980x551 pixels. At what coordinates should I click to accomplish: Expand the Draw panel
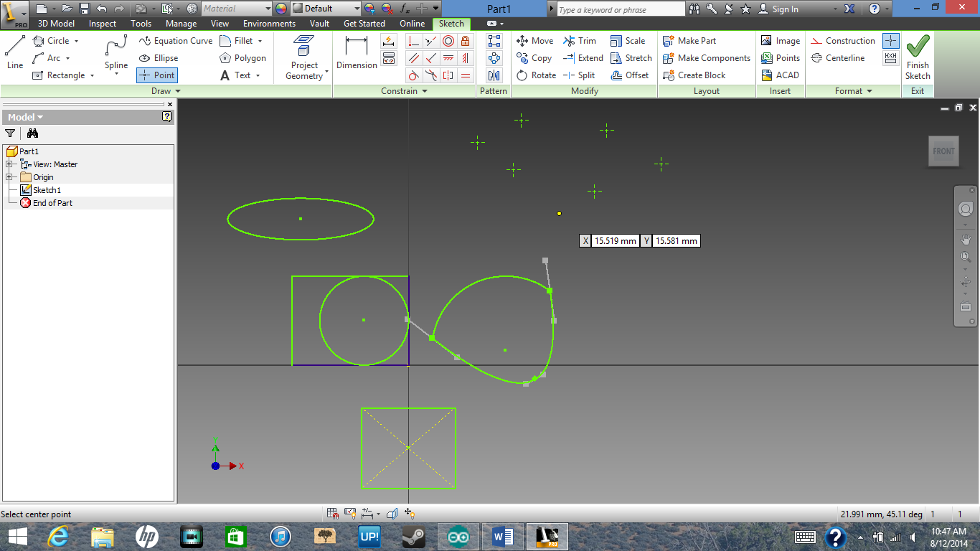pos(166,91)
